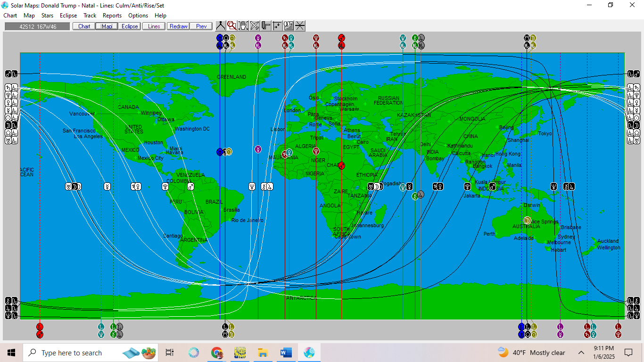
Task: Open the Eclipse menu
Action: click(68, 16)
